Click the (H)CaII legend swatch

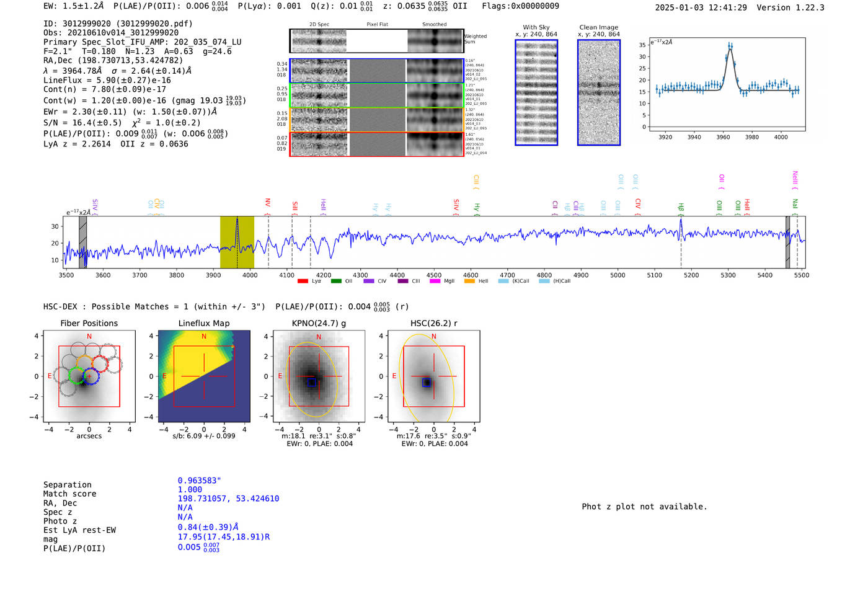coord(544,281)
